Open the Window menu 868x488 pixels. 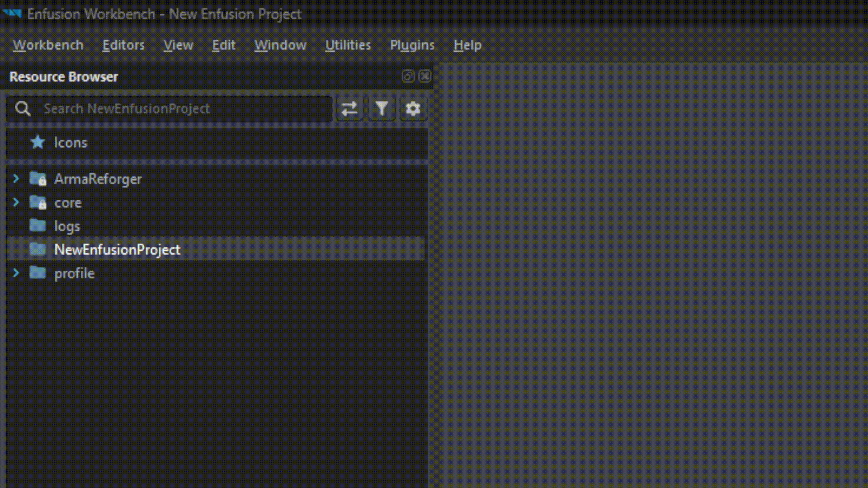pos(280,45)
